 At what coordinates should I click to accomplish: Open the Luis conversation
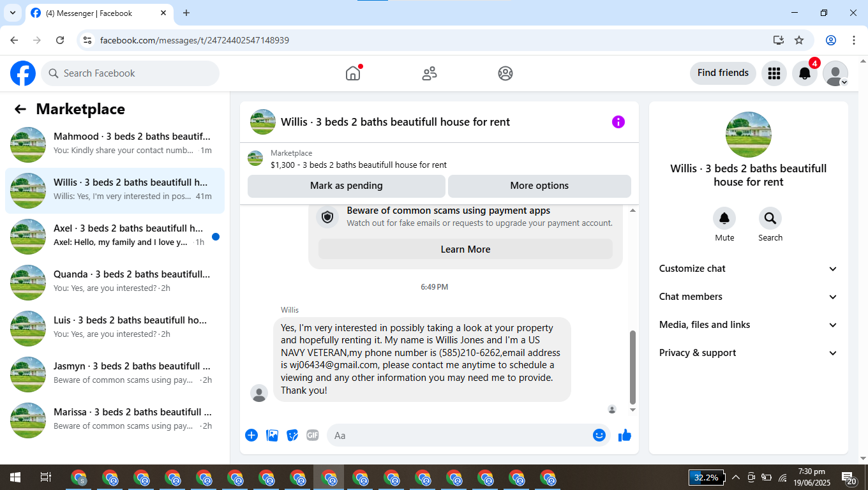[x=115, y=329]
